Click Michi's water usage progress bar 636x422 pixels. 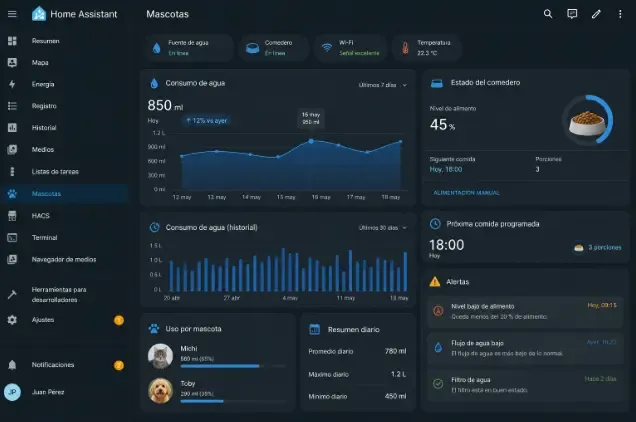point(233,366)
